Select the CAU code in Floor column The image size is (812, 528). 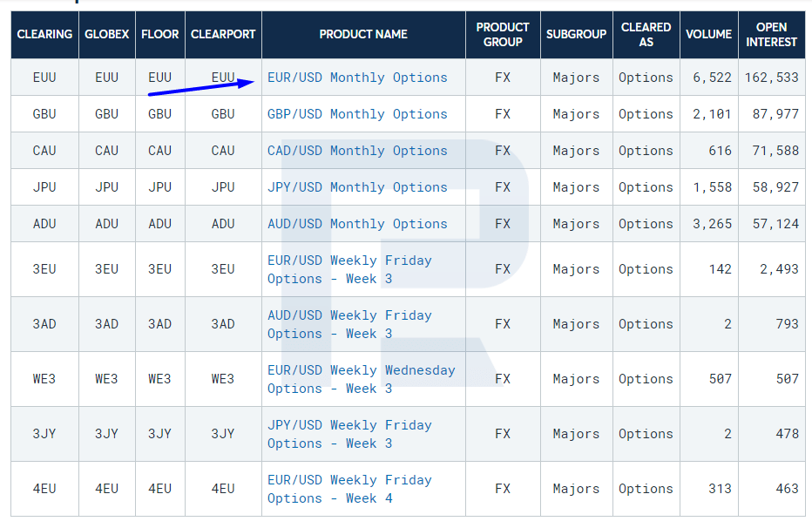tap(160, 151)
